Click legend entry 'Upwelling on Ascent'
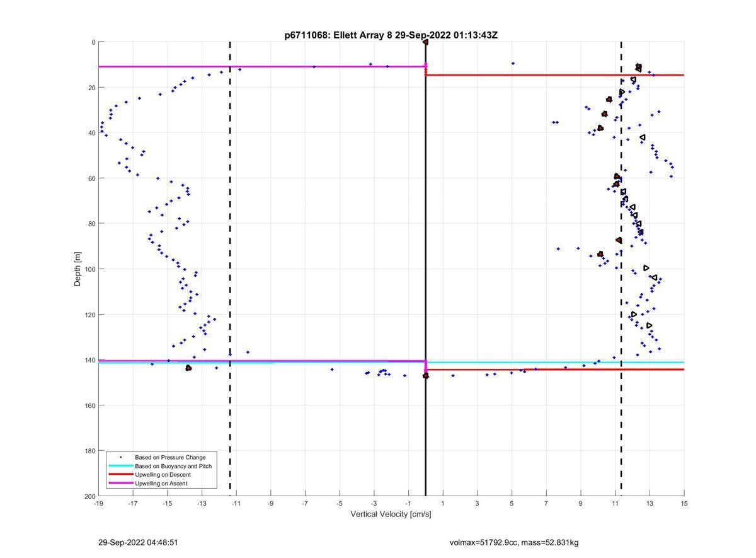The image size is (756, 558). [161, 484]
